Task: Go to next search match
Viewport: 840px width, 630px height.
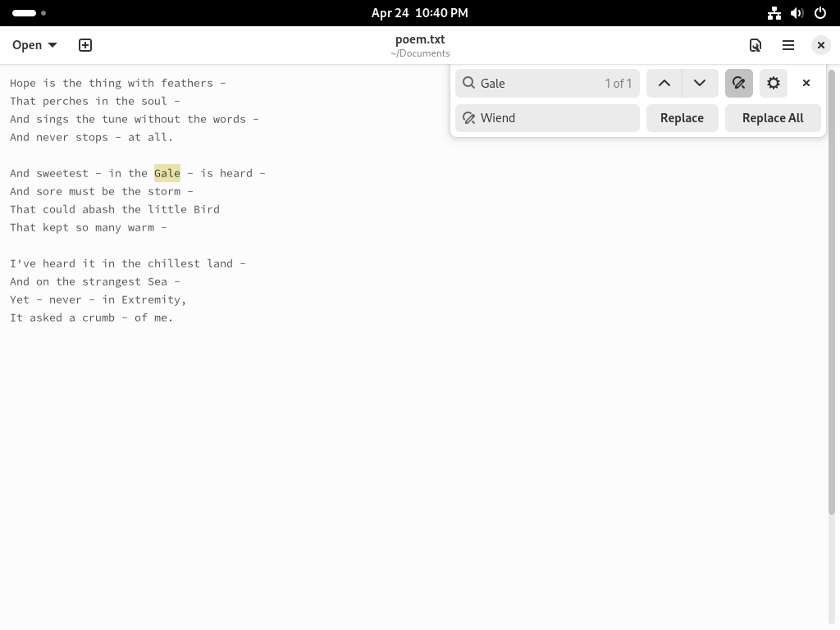Action: pyautogui.click(x=700, y=83)
